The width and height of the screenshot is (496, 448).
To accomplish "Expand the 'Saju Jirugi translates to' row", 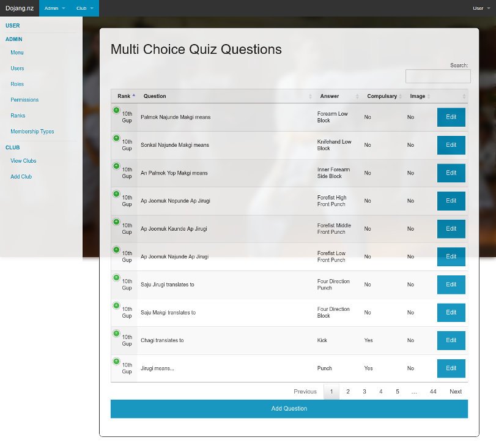I will click(x=116, y=278).
